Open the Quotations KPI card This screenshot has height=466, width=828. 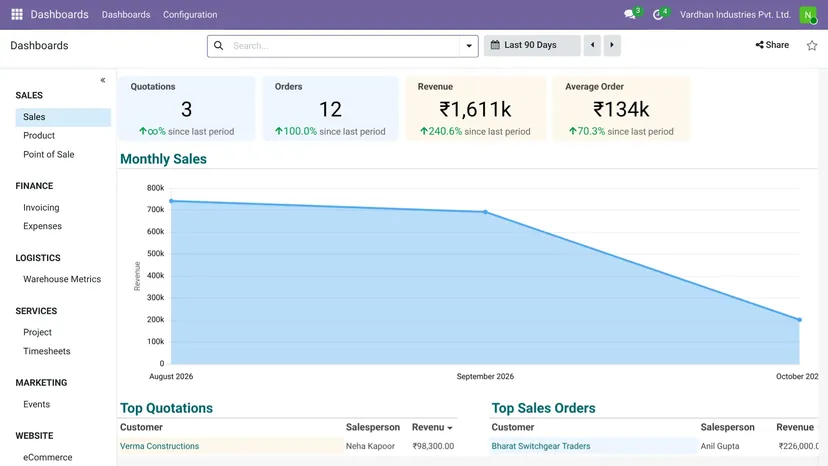point(186,109)
